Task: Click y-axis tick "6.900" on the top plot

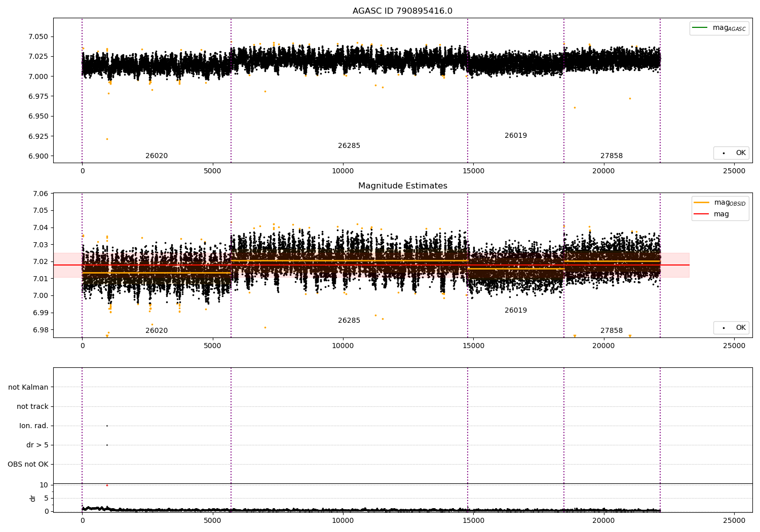Action: [38, 156]
